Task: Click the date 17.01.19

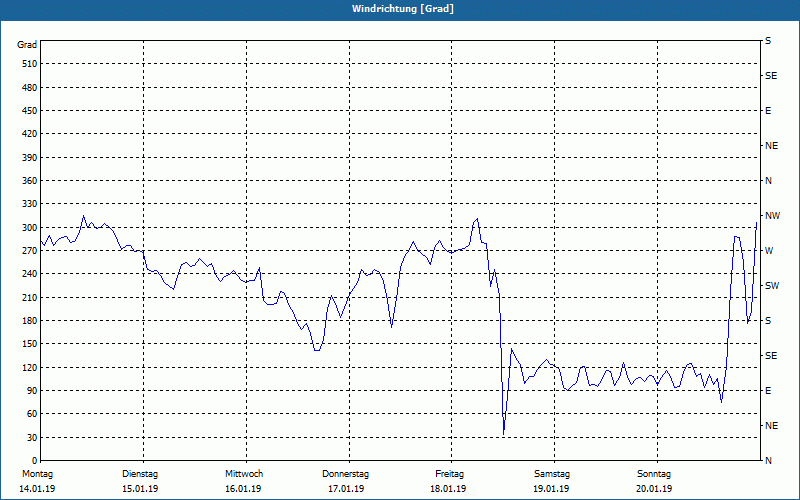Action: (346, 489)
